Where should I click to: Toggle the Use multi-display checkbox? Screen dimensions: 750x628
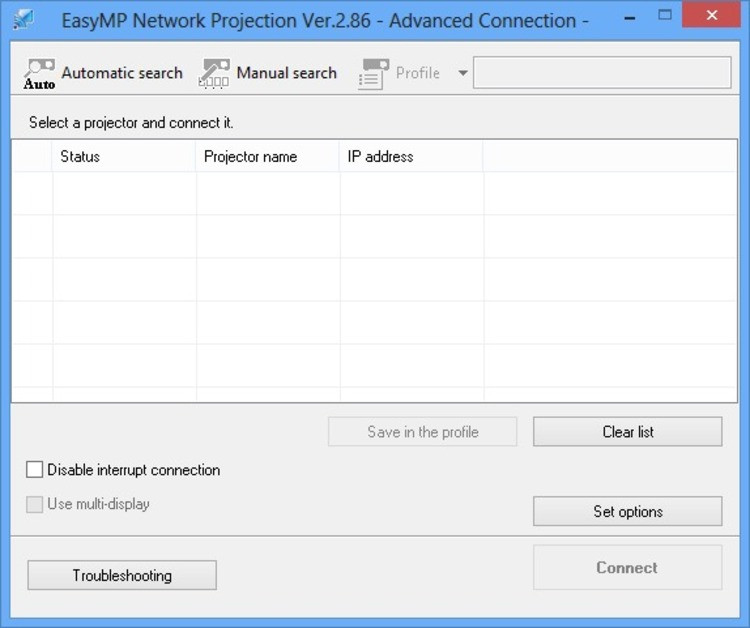(34, 504)
